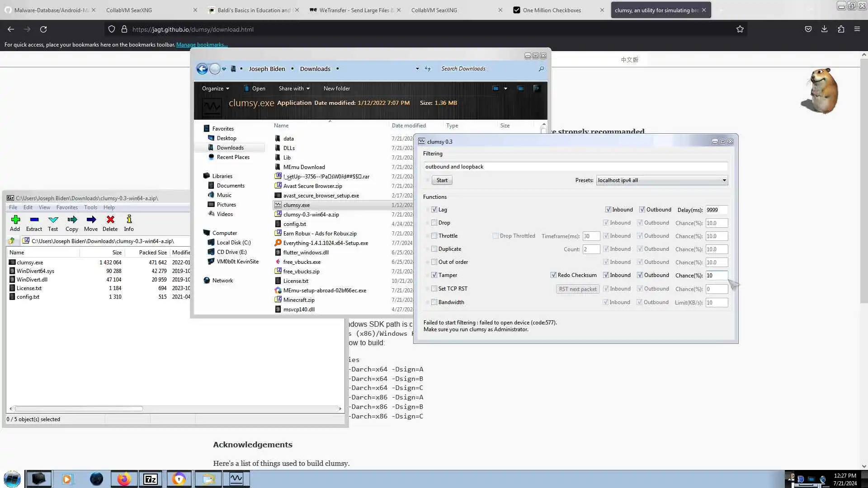This screenshot has height=488, width=868.
Task: Uncheck the Lag function checkbox
Action: tap(434, 210)
